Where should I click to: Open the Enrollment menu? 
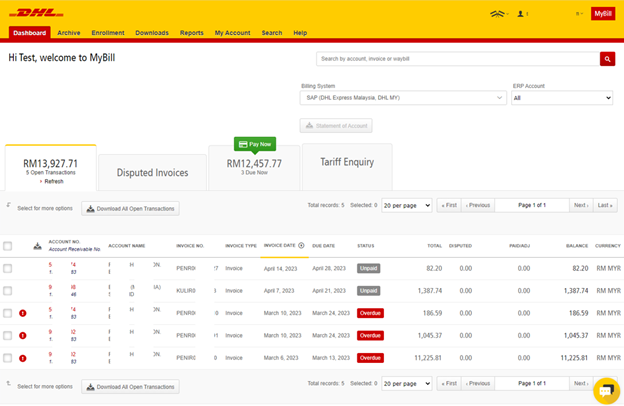(108, 33)
